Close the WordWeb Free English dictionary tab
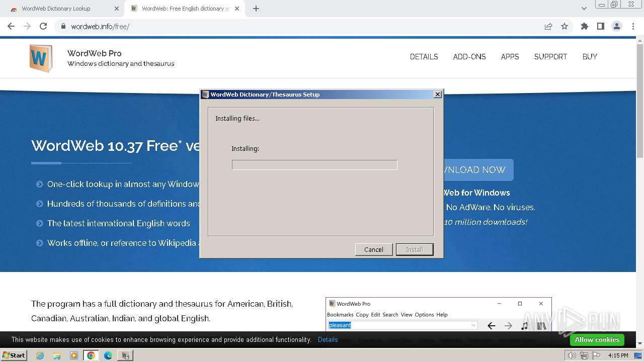644x362 pixels. [x=237, y=9]
